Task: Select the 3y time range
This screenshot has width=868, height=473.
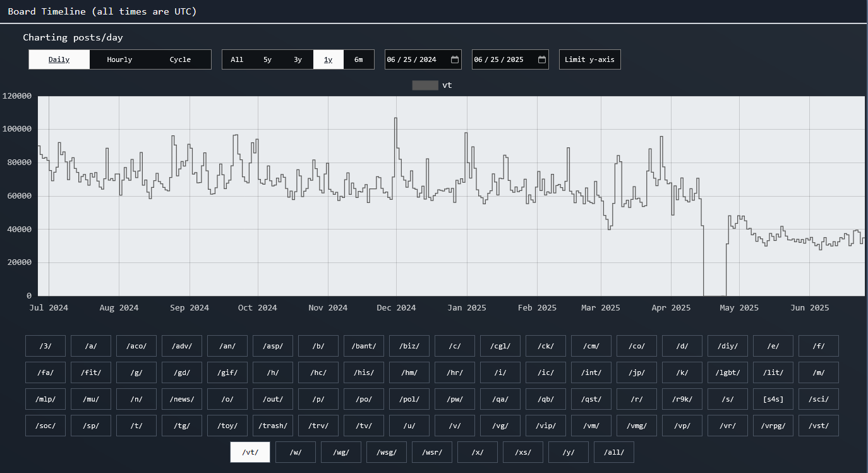Action: tap(298, 59)
